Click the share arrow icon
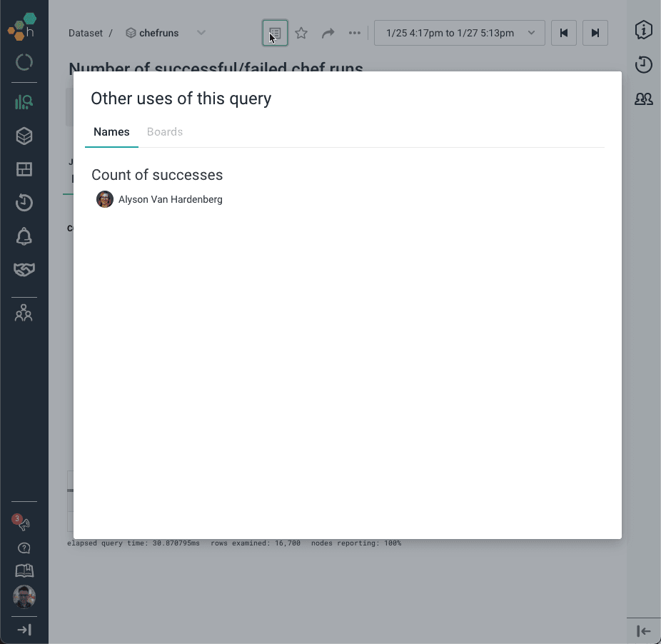This screenshot has width=661, height=644. click(328, 33)
